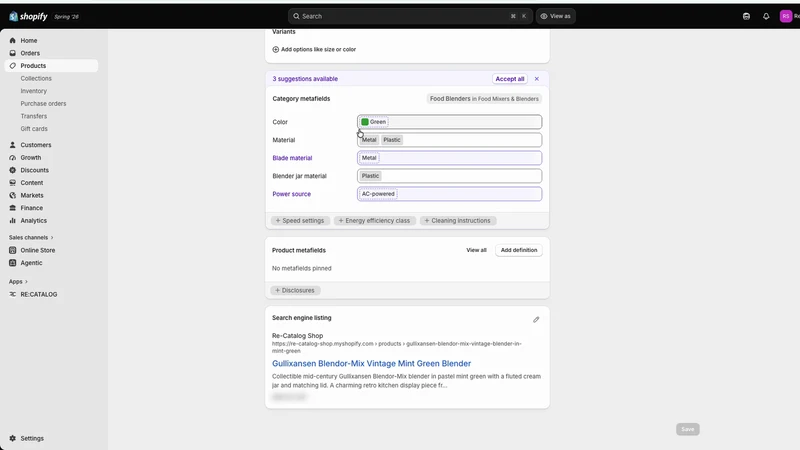View all product metafields
800x450 pixels.
coord(476,251)
